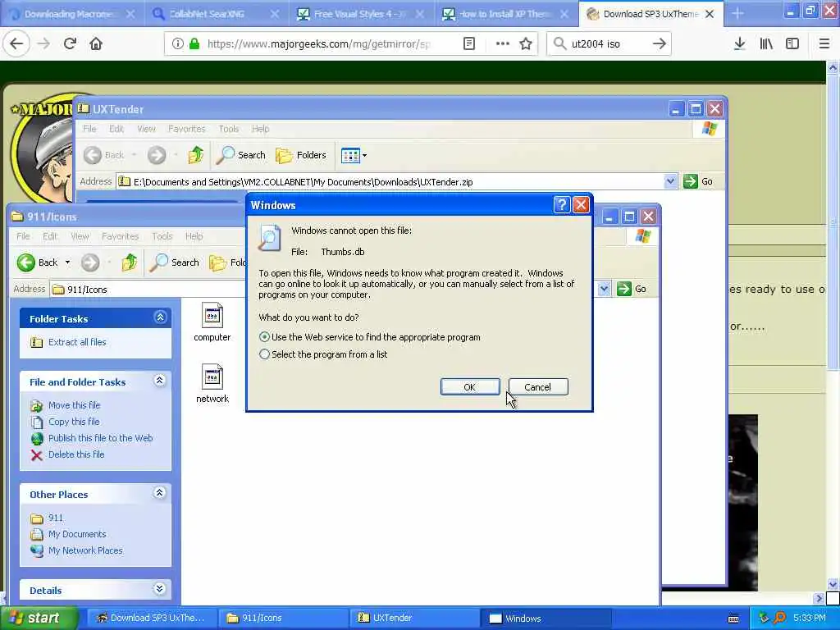
Task: Expand Details panel
Action: click(x=160, y=589)
